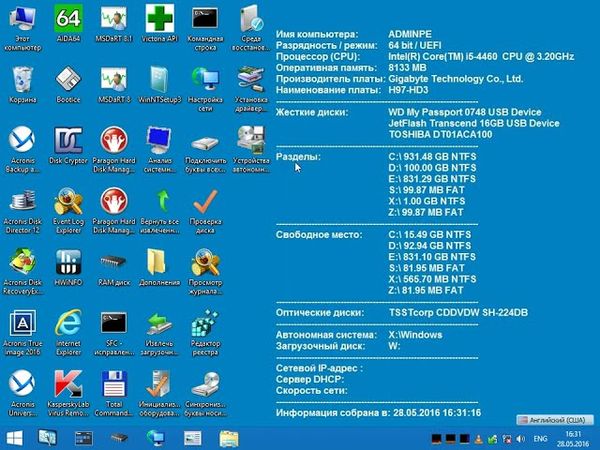Viewport: 600px width, 450px height.
Task: Select the 'Устройства автономной' icon
Action: tap(251, 149)
